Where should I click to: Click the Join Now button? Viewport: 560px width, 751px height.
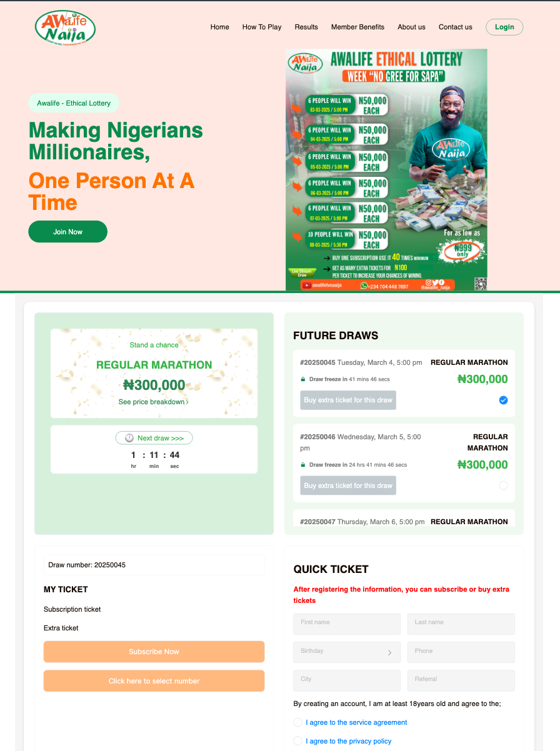point(67,232)
